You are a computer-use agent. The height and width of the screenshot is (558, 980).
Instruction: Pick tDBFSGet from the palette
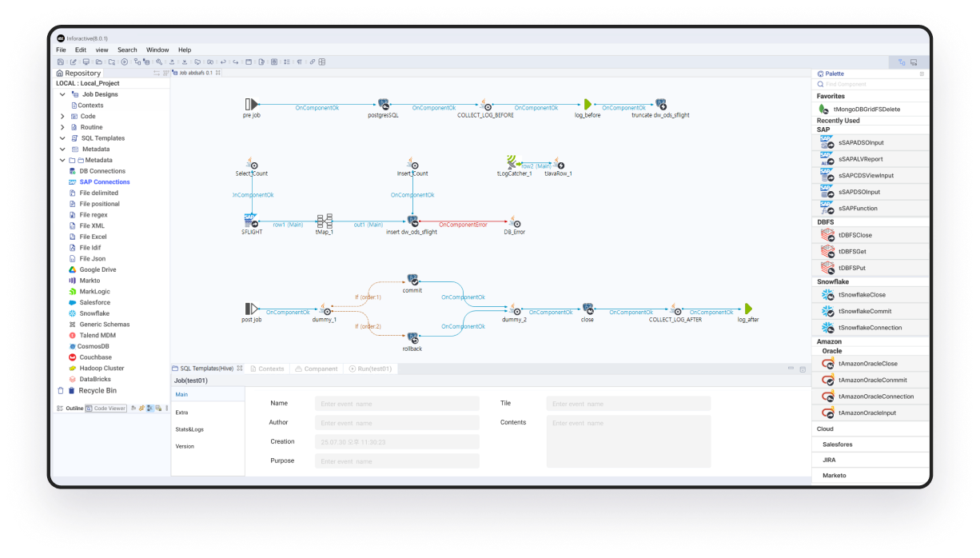(870, 251)
